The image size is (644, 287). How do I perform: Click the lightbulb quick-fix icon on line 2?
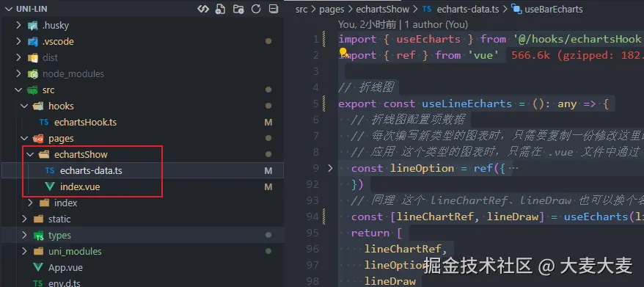pos(344,52)
